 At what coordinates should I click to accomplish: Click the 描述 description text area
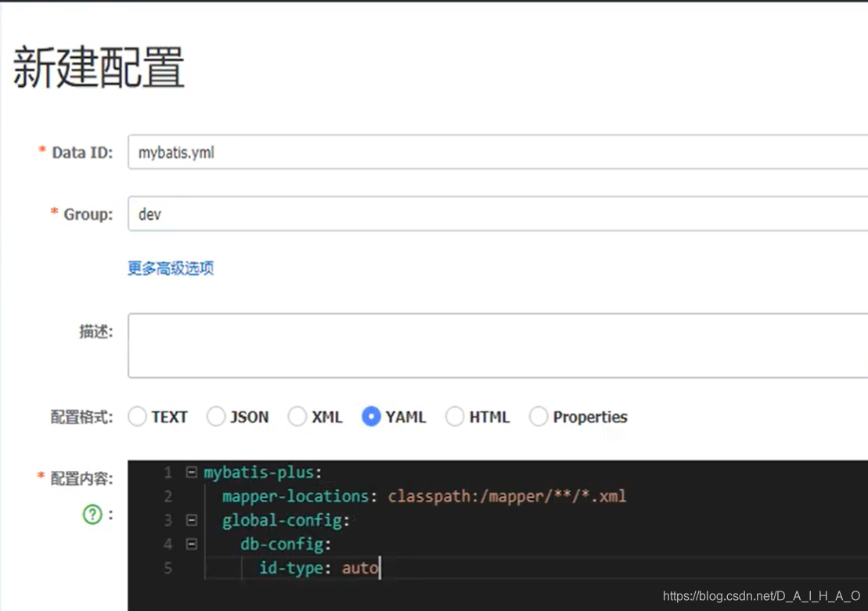coord(498,345)
